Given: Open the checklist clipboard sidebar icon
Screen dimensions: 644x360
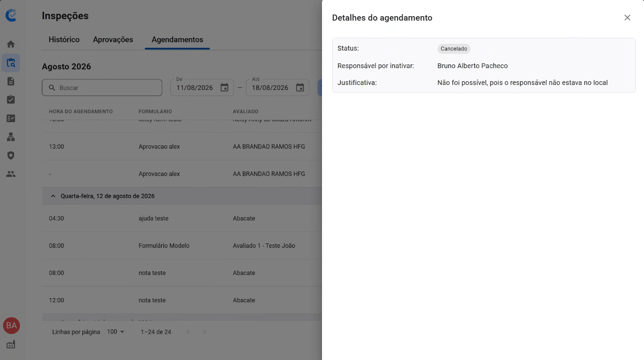Looking at the screenshot, I should (11, 100).
